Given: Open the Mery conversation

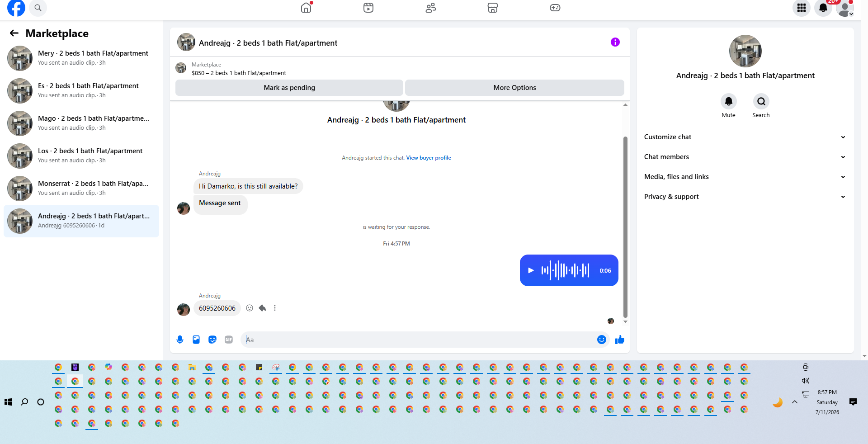Looking at the screenshot, I should 81,58.
